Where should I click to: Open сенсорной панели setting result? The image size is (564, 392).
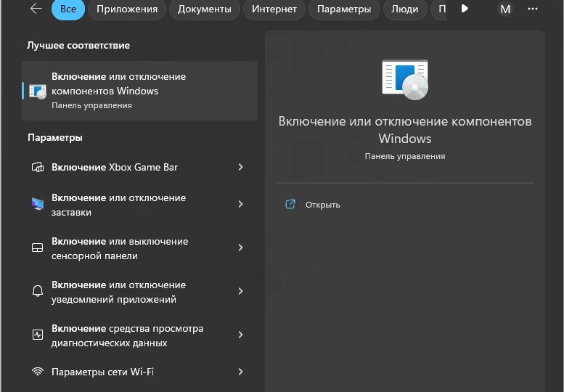(x=139, y=248)
